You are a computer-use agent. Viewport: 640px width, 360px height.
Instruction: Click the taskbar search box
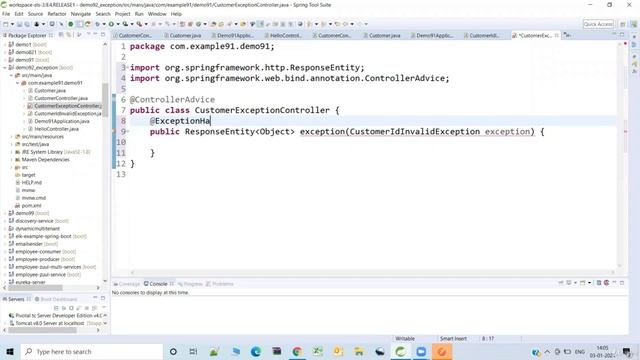[x=91, y=351]
